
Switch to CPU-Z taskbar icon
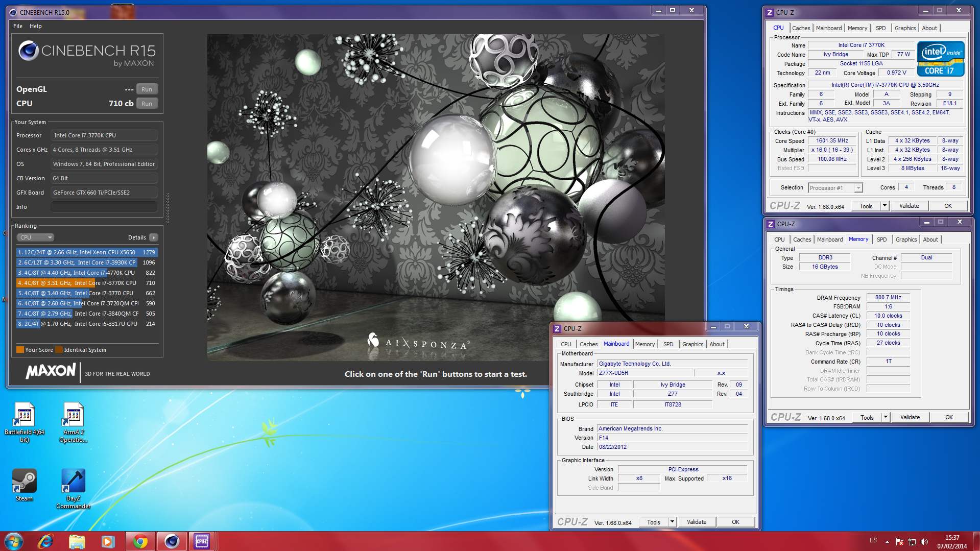(202, 541)
